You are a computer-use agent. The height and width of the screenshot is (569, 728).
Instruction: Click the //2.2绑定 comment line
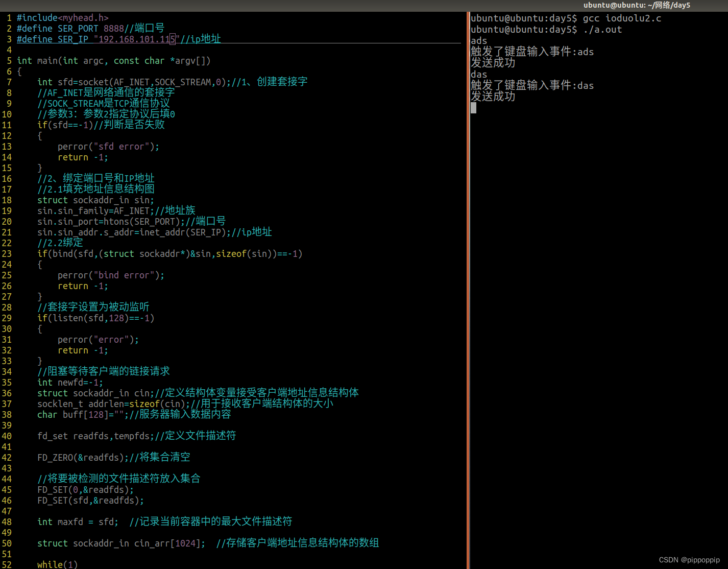pos(60,243)
